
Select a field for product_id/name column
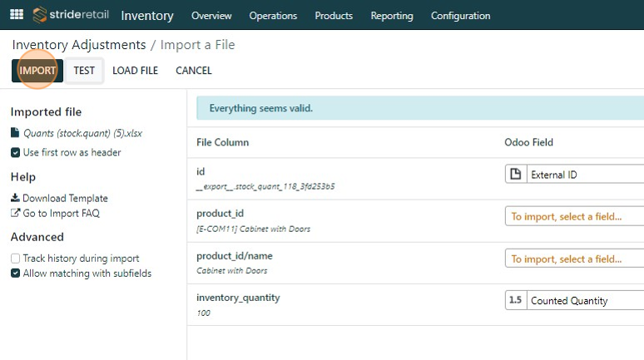[574, 259]
